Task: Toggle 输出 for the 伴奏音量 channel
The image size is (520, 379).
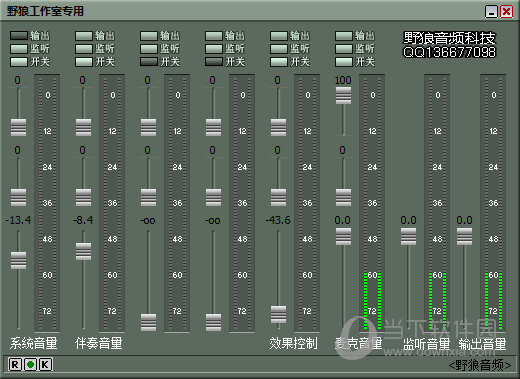Action: (x=84, y=36)
